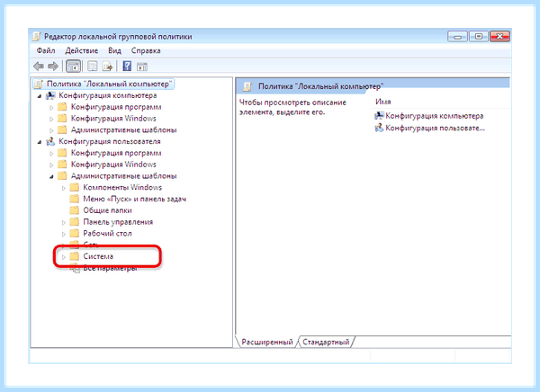
Task: Open the Действие menu
Action: click(82, 50)
